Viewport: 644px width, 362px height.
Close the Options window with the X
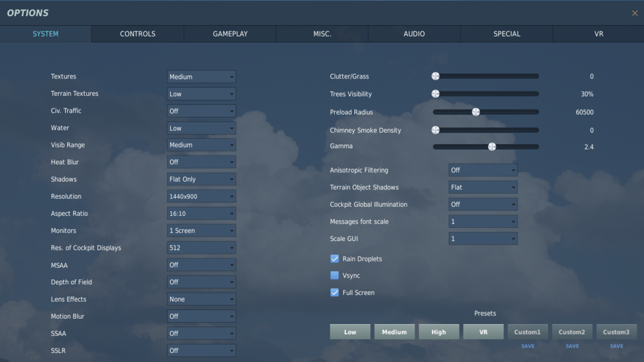point(634,13)
